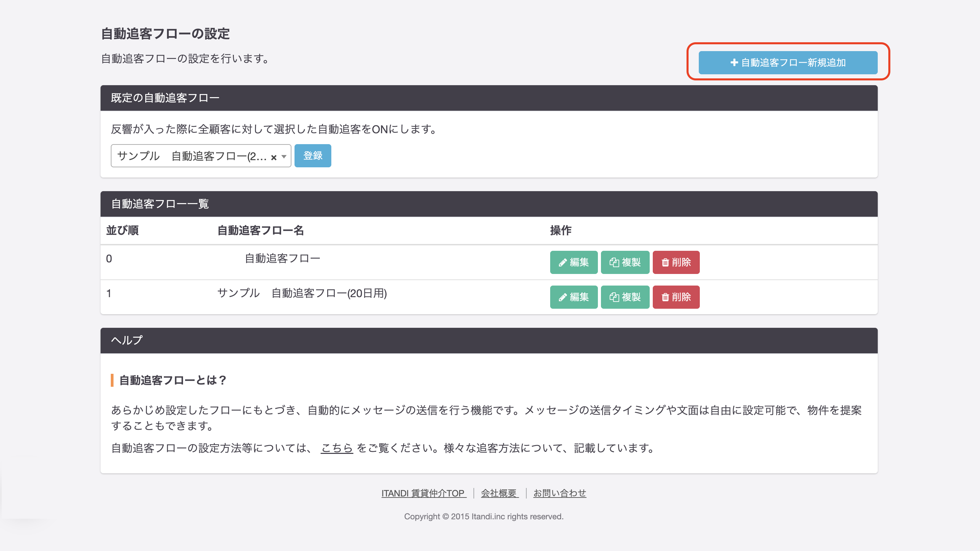Screen dimensions: 980x551
Task: Click the flow name 自動追客フロー in row 0
Action: [282, 259]
